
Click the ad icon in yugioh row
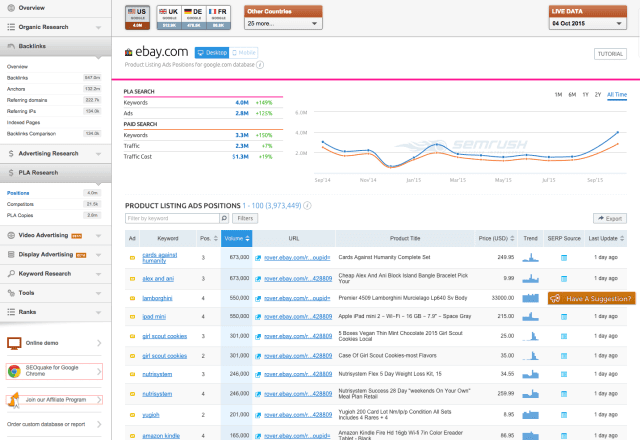(132, 415)
